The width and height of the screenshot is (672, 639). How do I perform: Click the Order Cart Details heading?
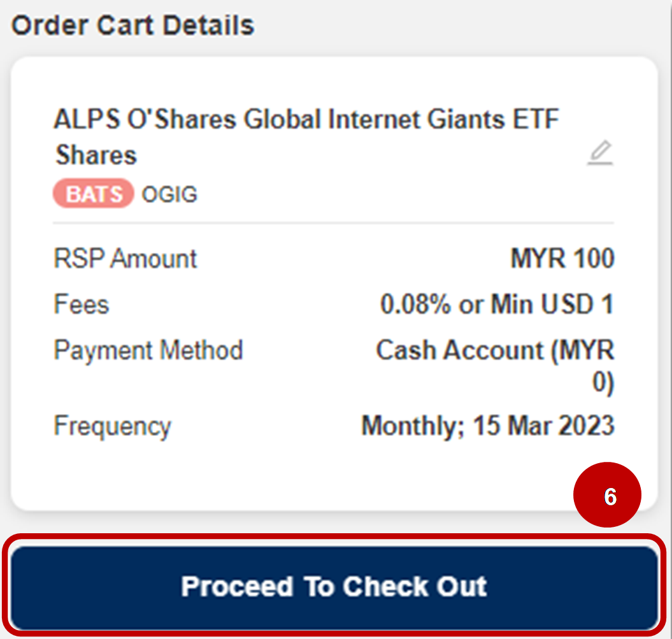134,25
